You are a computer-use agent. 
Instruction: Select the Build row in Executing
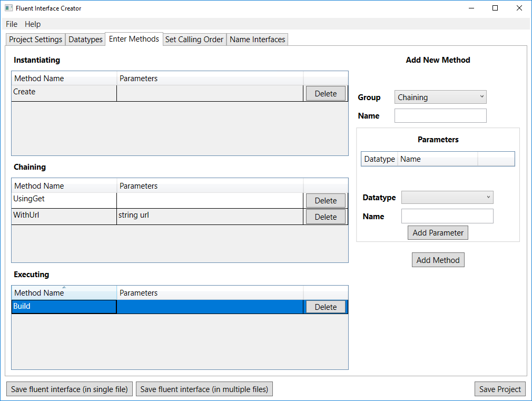tap(180, 307)
